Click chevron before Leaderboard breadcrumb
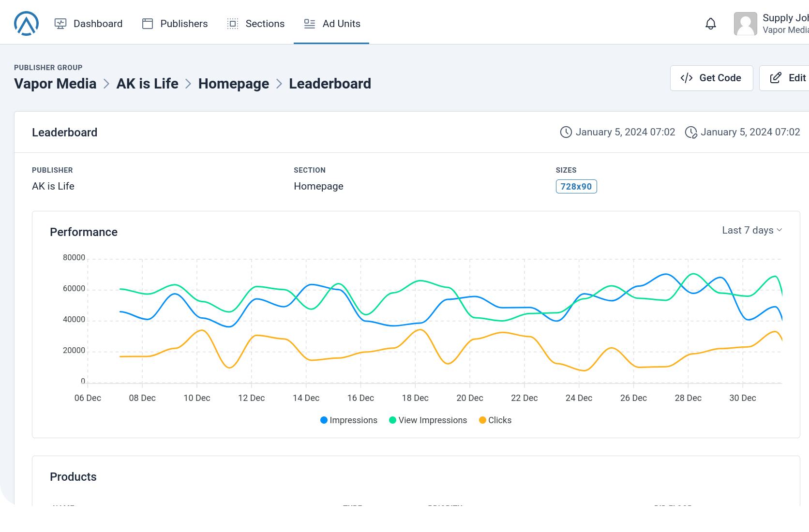Screen dimensions: 809x532 point(279,84)
